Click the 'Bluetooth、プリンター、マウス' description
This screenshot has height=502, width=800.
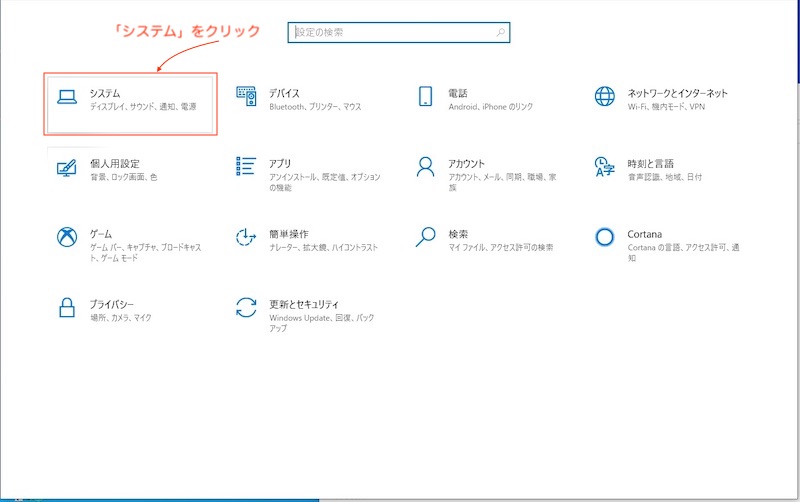[315, 107]
